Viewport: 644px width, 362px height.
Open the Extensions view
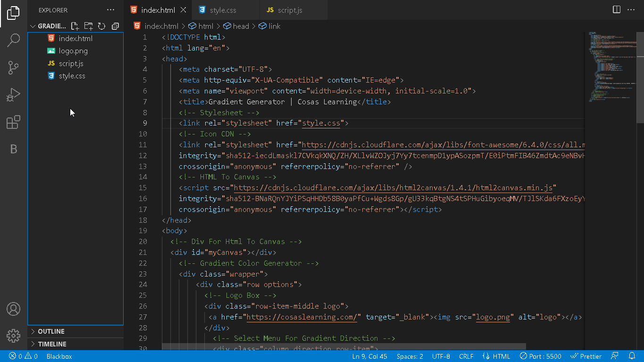14,122
